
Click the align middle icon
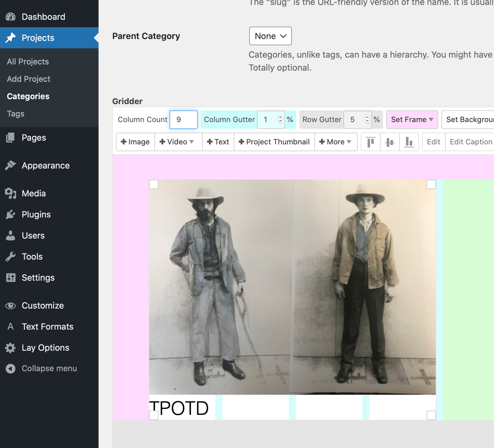tap(390, 142)
